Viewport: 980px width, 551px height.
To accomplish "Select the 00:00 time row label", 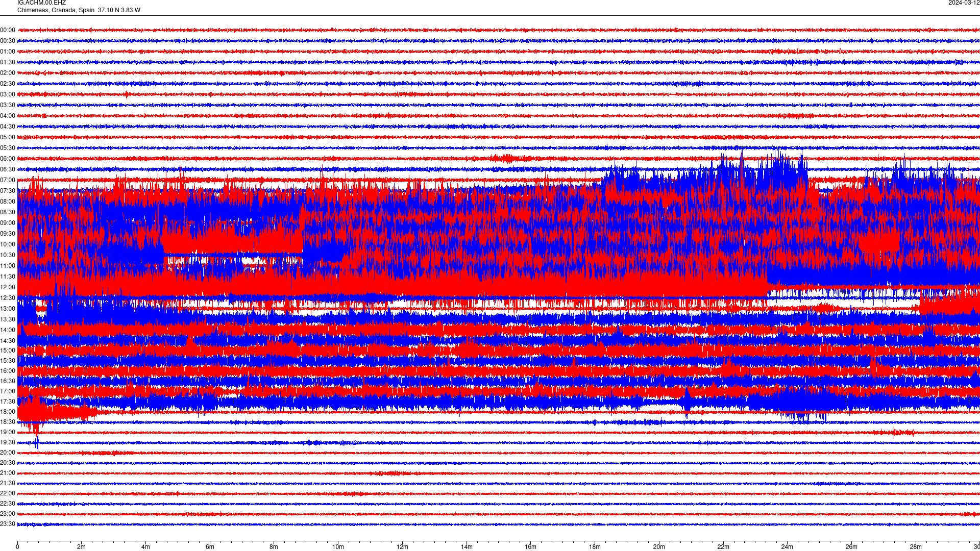I will [x=8, y=30].
